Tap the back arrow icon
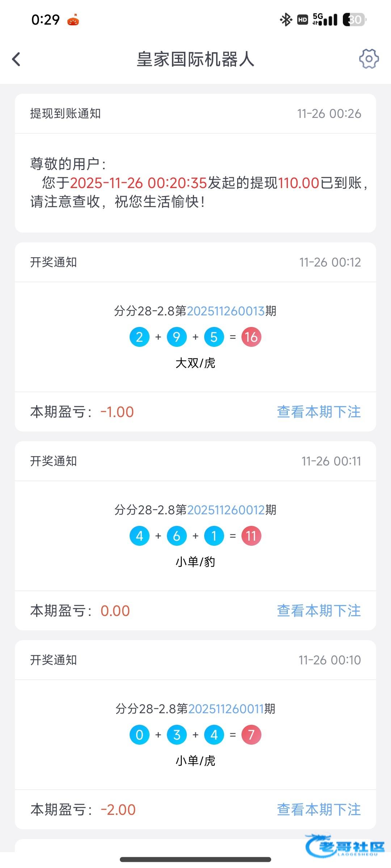Viewport: 391px width, 868px height. click(16, 59)
